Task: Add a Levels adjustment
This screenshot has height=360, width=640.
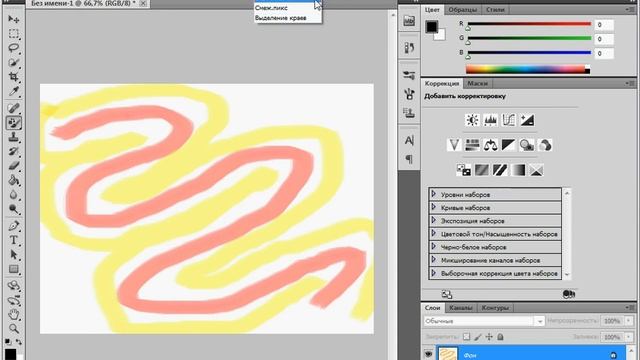Action: tap(490, 120)
